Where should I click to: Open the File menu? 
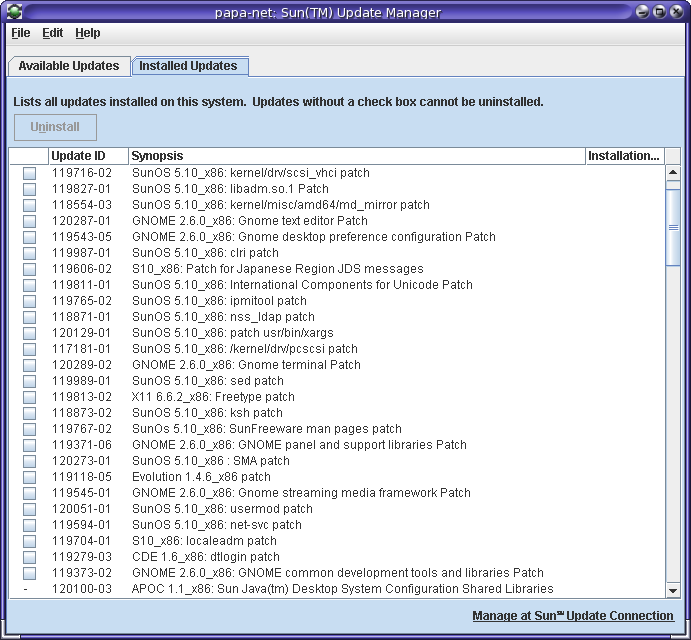click(21, 33)
